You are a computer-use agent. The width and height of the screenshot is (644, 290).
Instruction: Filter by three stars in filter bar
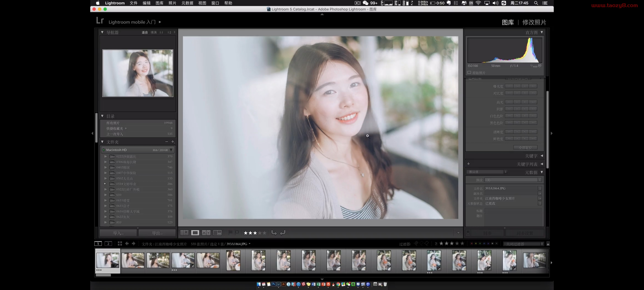coord(451,243)
